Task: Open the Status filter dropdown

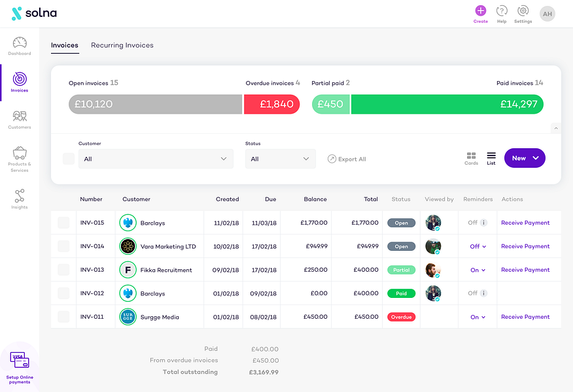Action: 281,159
